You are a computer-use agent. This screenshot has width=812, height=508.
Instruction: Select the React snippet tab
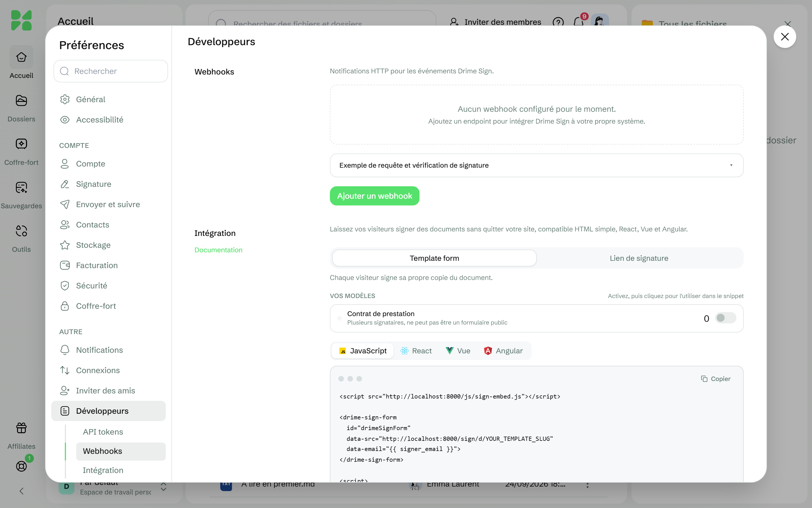point(416,351)
